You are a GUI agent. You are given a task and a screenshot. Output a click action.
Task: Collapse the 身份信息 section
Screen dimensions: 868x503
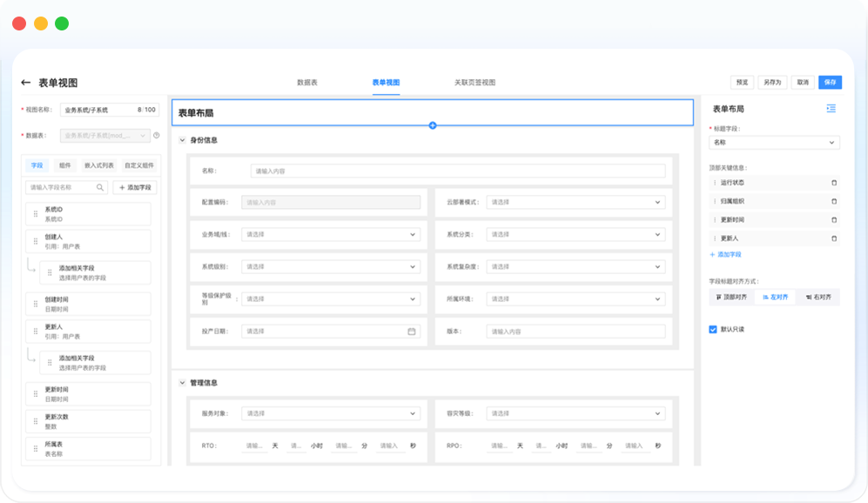[x=182, y=140]
